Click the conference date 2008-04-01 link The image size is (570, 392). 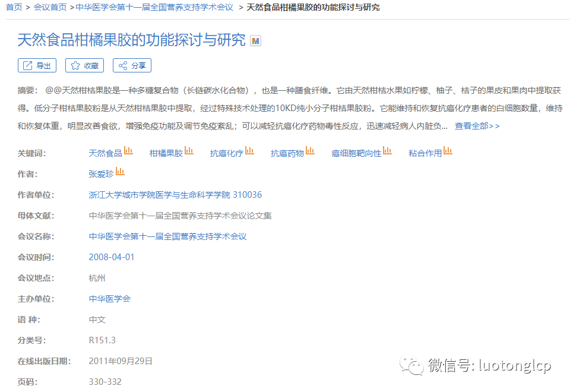point(112,257)
